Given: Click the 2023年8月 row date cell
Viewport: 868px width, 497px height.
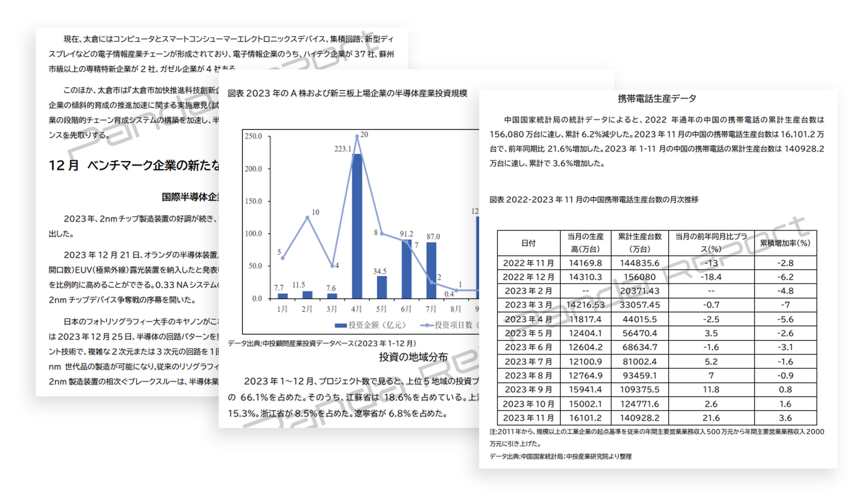Looking at the screenshot, I should pyautogui.click(x=528, y=376).
